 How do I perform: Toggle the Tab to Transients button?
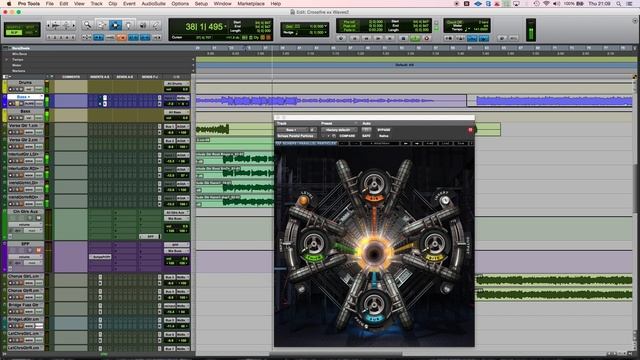[x=98, y=38]
